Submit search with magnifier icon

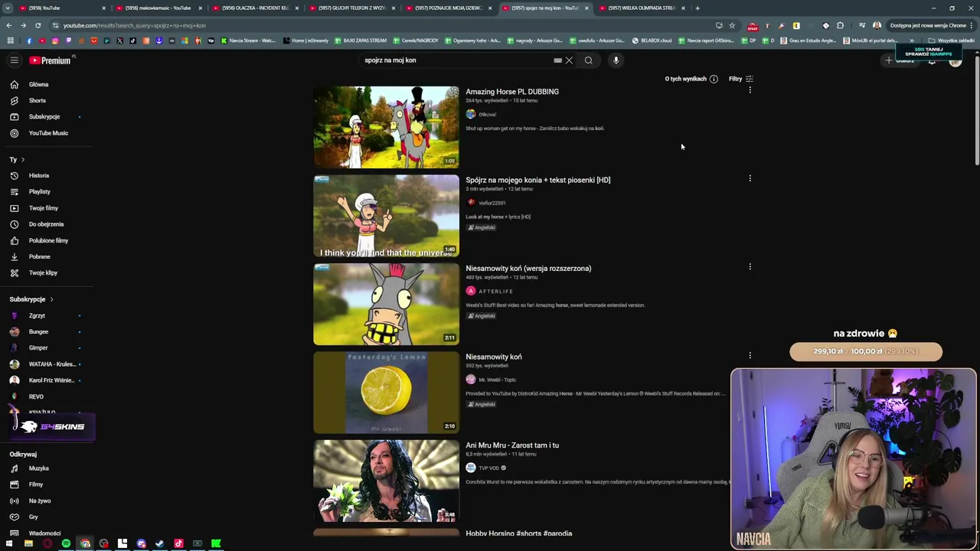(x=588, y=60)
